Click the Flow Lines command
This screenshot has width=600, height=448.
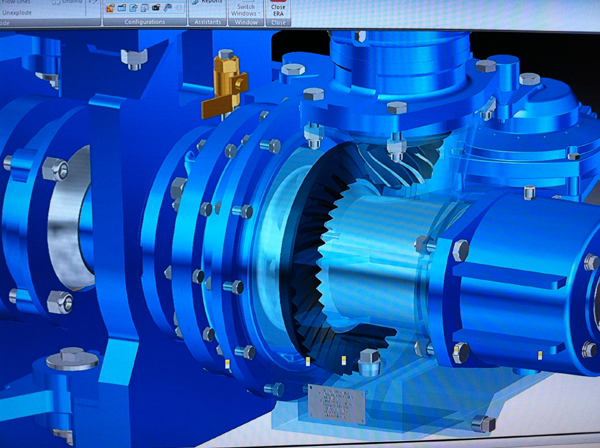pos(16,2)
